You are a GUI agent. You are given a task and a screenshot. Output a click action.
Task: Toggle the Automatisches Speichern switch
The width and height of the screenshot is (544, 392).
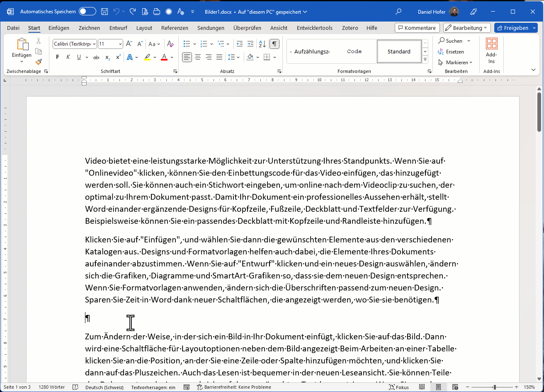87,12
